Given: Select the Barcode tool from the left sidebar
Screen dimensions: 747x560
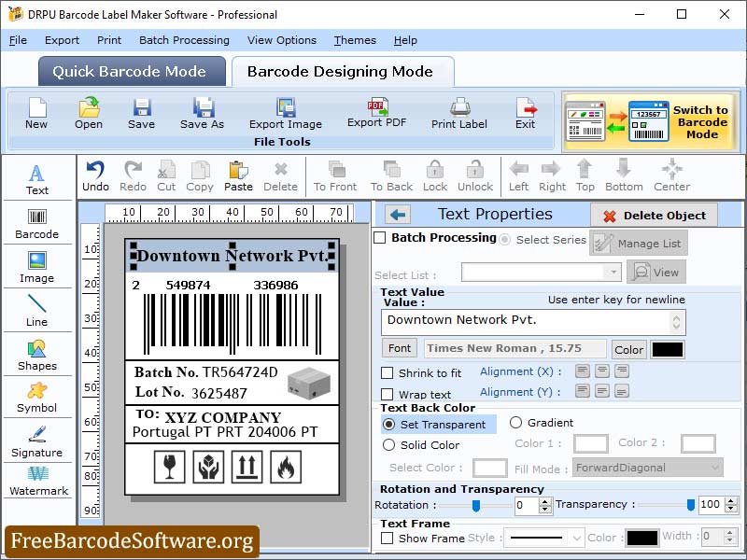Looking at the screenshot, I should (x=37, y=221).
